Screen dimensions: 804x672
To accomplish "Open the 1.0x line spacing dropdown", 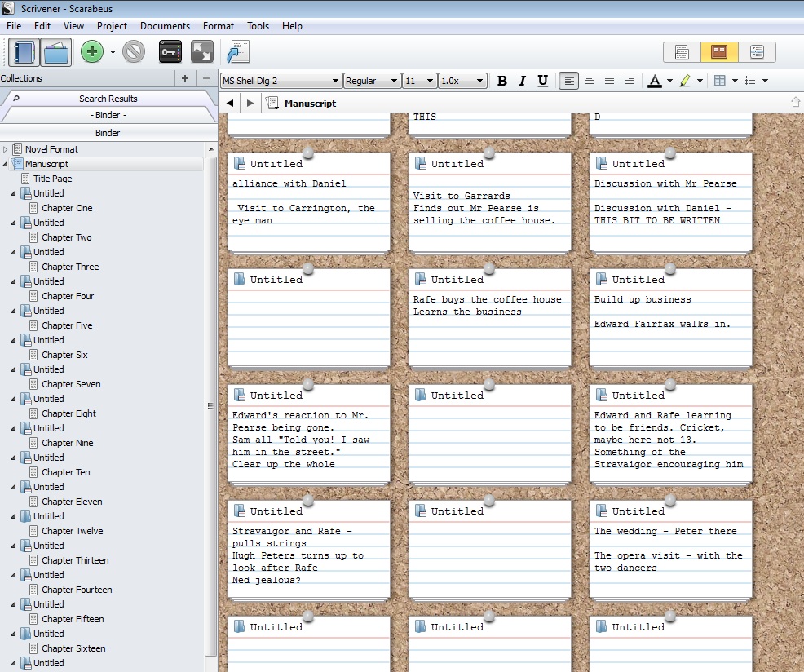I will click(462, 81).
